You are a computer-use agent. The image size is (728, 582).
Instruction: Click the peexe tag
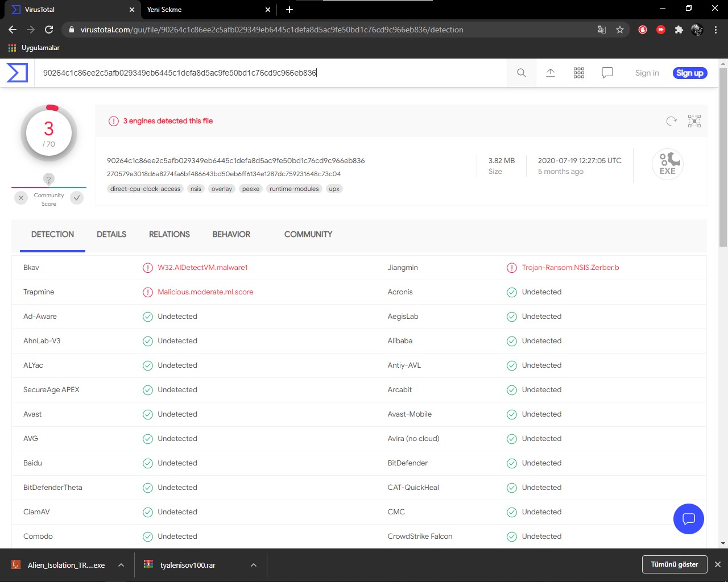pyautogui.click(x=251, y=189)
